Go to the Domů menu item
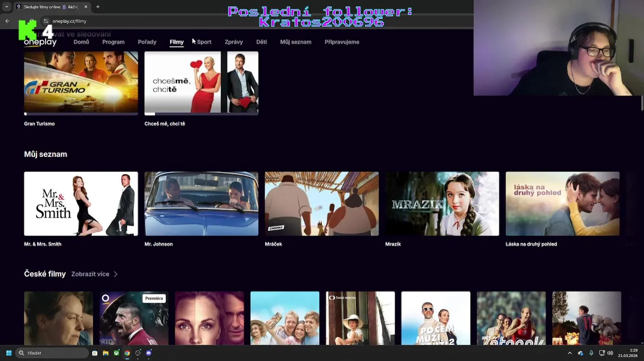This screenshot has width=644, height=361. tap(81, 42)
